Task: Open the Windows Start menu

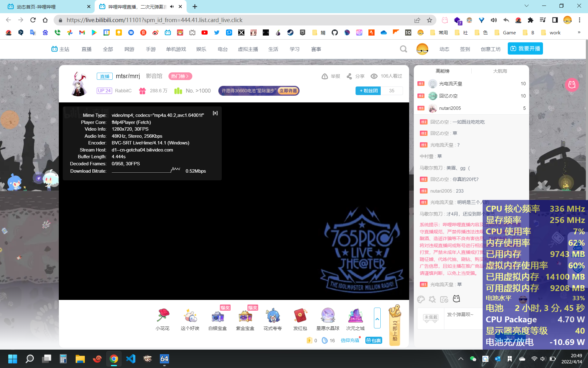Action: [13, 359]
